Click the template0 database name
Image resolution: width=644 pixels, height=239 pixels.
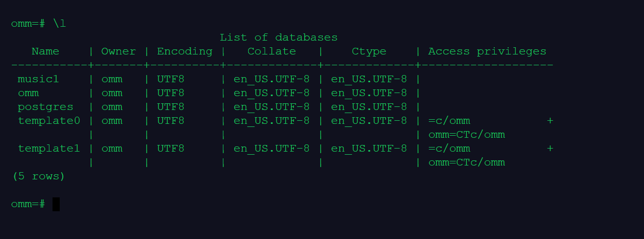(49, 121)
